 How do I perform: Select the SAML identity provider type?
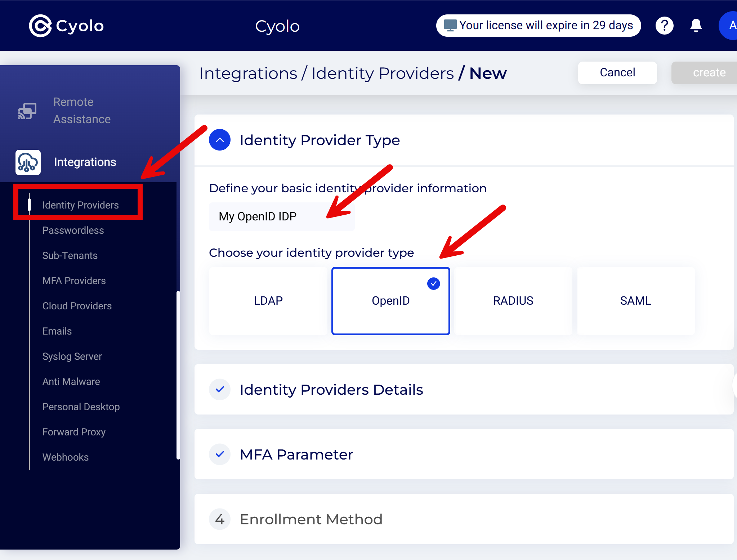(x=635, y=301)
